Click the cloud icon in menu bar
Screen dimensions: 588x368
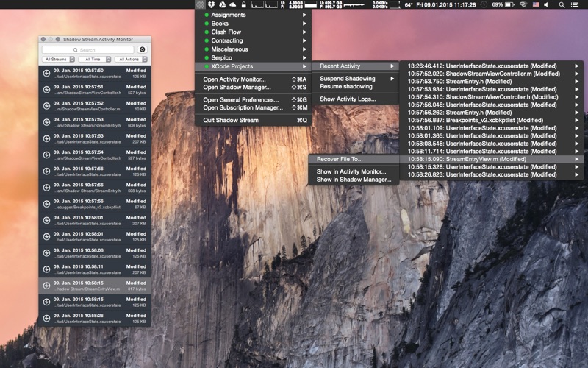point(233,4)
